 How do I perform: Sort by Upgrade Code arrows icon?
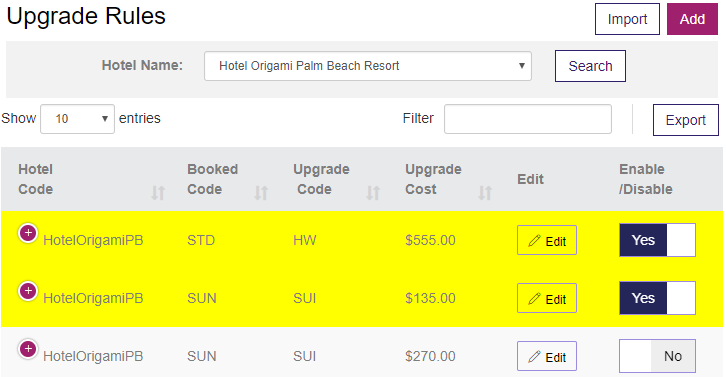click(373, 192)
